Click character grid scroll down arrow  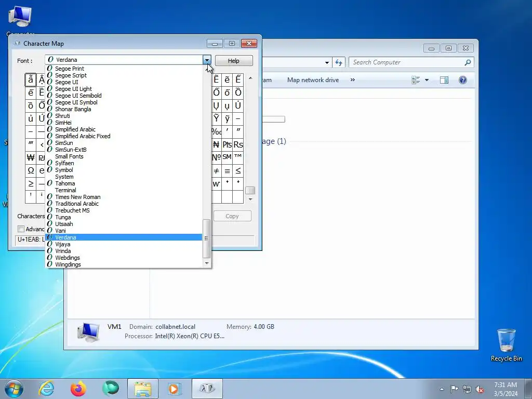tap(250, 199)
